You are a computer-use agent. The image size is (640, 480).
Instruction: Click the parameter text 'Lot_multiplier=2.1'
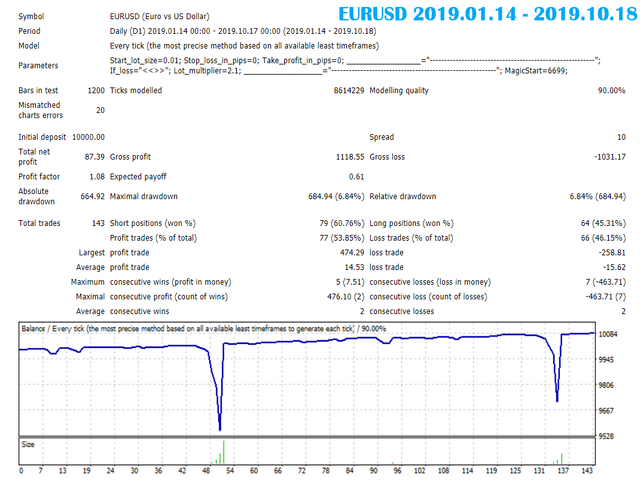207,71
